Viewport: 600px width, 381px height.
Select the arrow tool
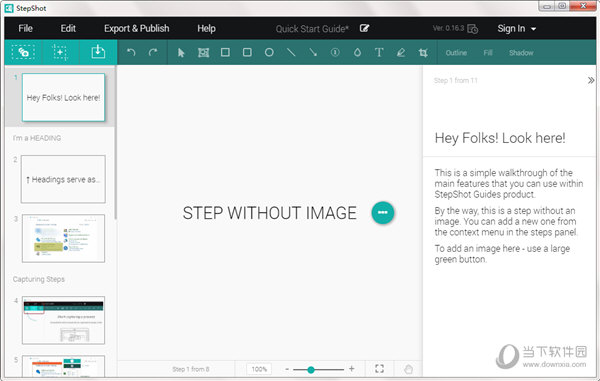(313, 52)
